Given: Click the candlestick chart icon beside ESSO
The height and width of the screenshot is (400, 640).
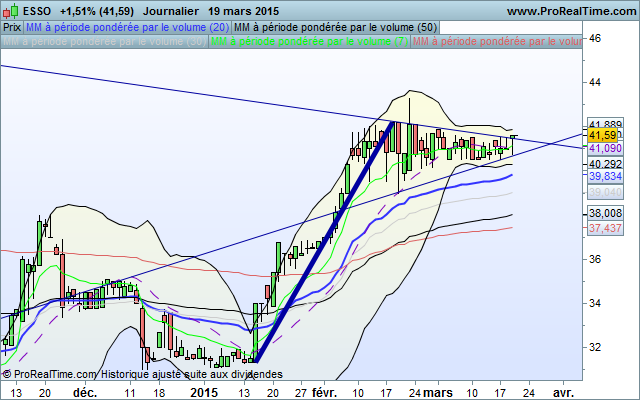Looking at the screenshot, I should coord(11,11).
